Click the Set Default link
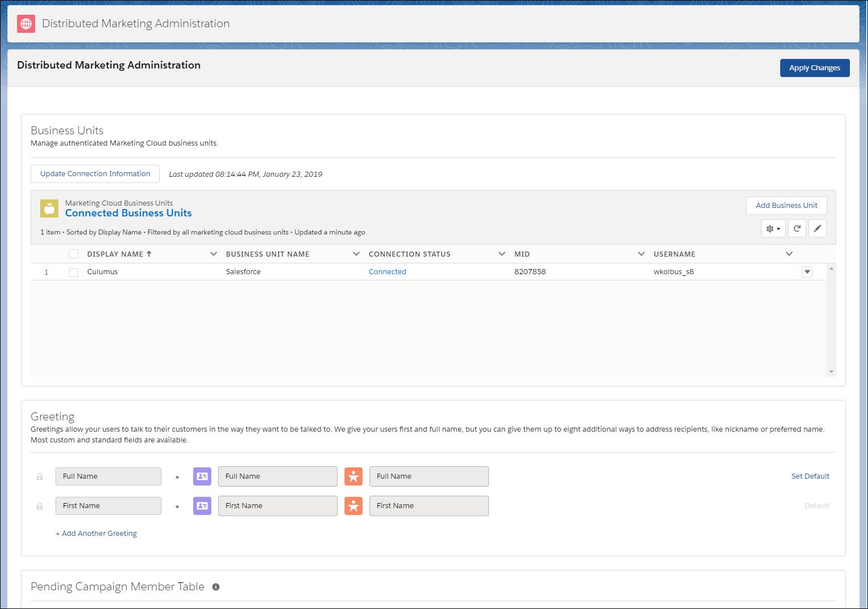Screen dimensions: 868x609 coord(810,476)
